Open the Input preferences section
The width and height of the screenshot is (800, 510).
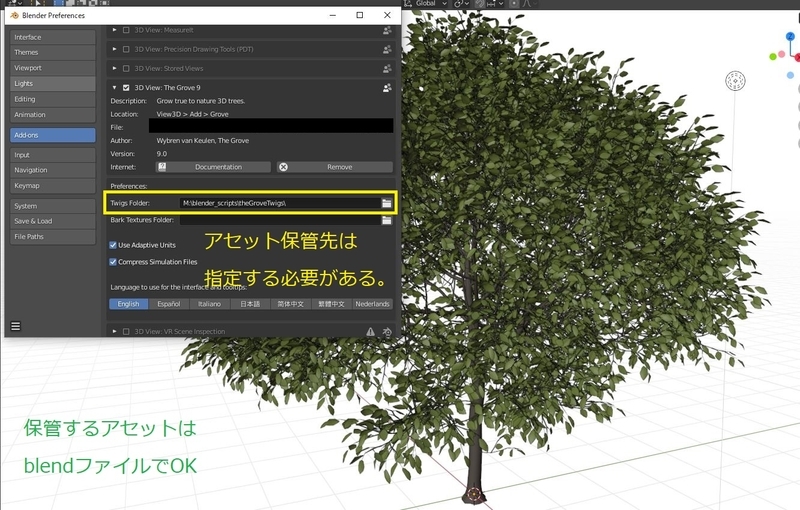[53, 155]
